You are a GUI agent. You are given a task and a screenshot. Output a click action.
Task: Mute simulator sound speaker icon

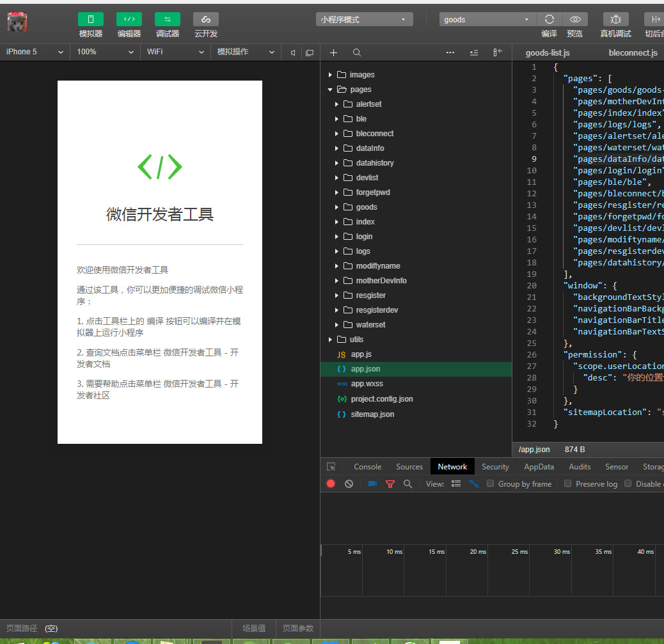(292, 52)
